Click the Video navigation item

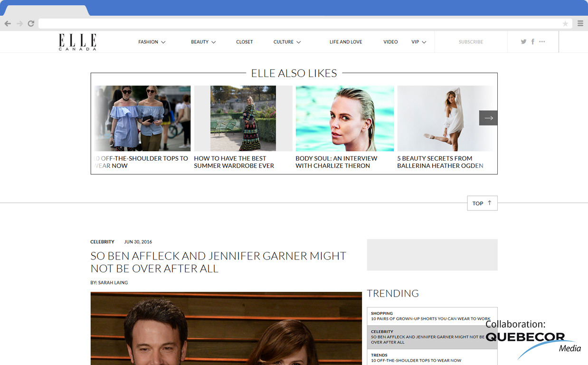point(390,42)
